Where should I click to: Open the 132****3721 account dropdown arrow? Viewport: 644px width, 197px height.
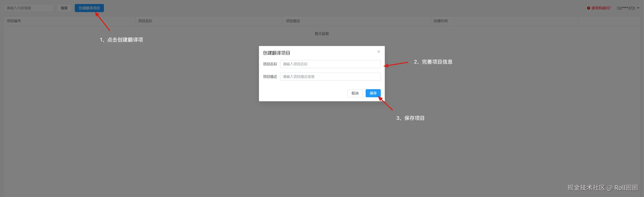coord(638,8)
